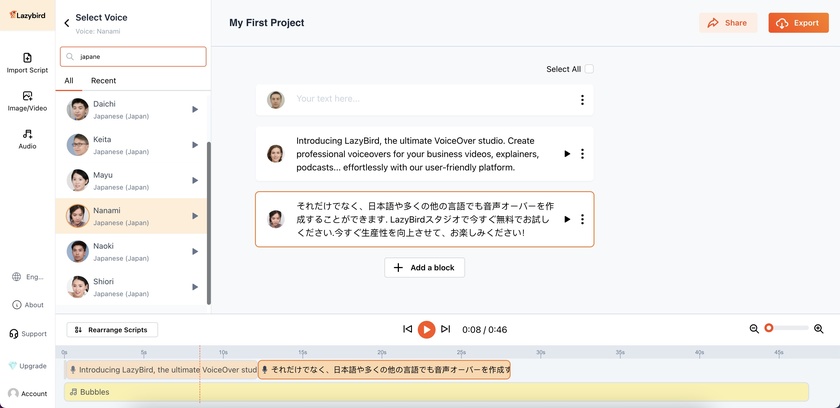Open the Audio panel
The height and width of the screenshot is (408, 840).
click(x=27, y=139)
